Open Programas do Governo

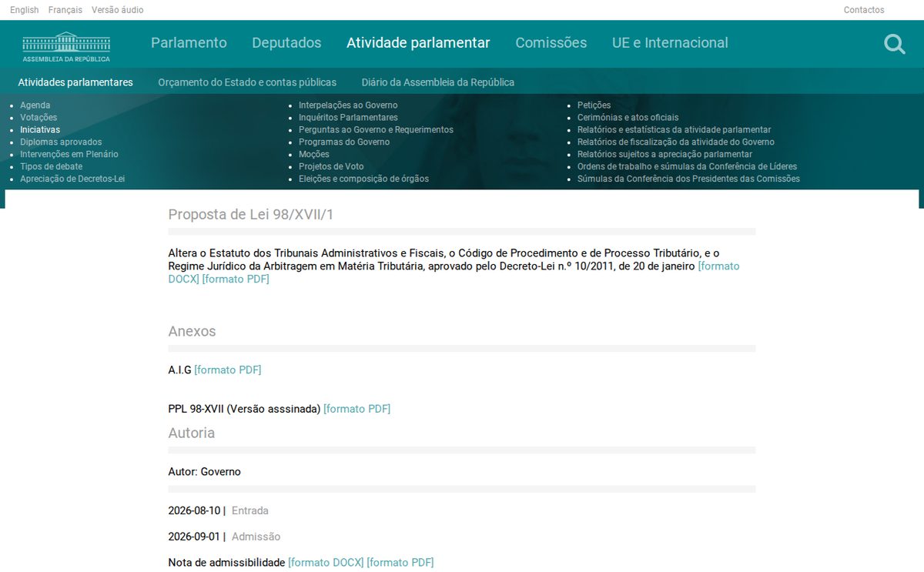point(344,142)
